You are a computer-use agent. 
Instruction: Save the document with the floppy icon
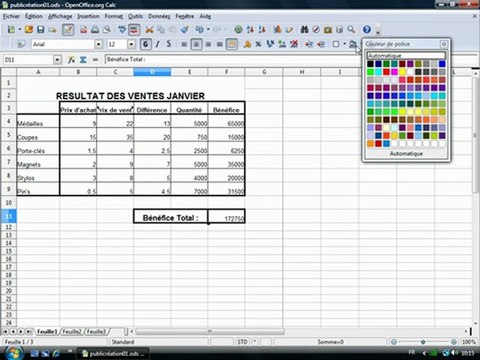(x=40, y=30)
